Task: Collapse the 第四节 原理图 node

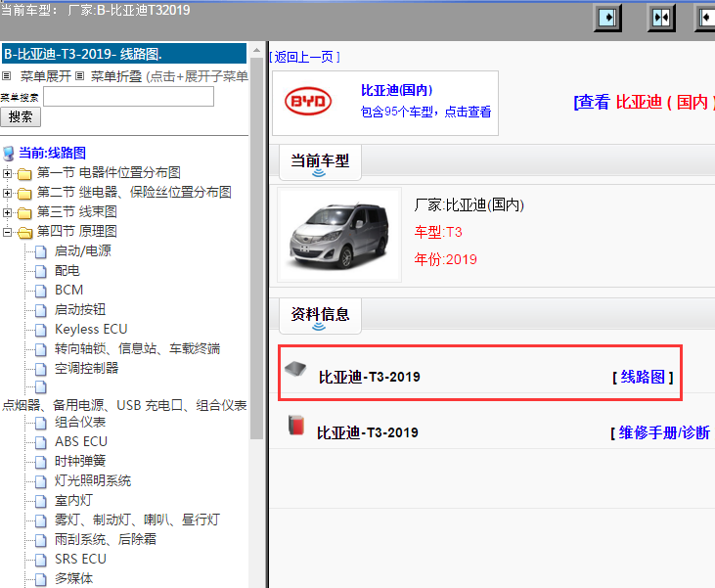Action: (7, 232)
